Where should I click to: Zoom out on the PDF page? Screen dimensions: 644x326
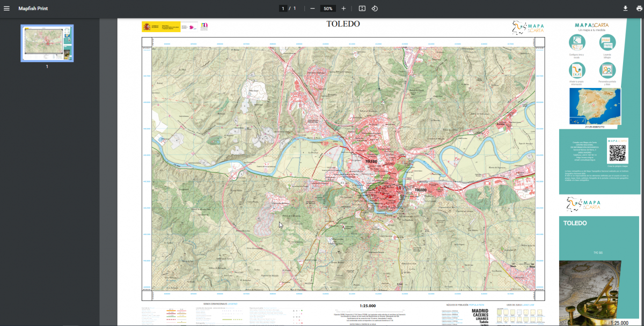point(312,8)
